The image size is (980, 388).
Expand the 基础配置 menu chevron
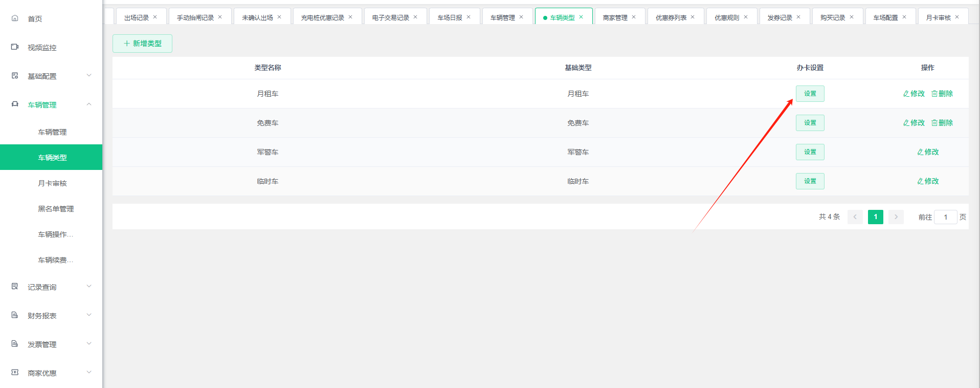pyautogui.click(x=89, y=75)
